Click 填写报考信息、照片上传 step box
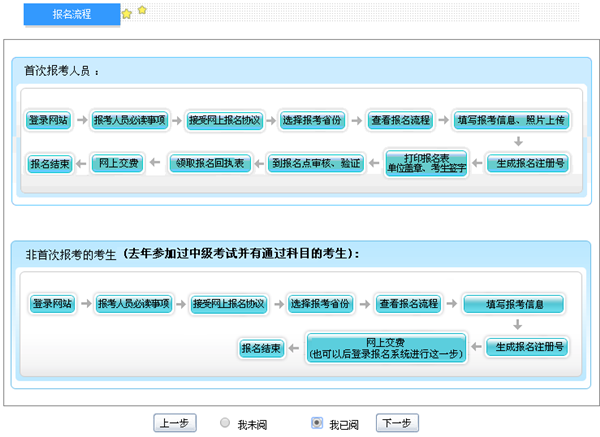The height and width of the screenshot is (437, 600). point(511,120)
